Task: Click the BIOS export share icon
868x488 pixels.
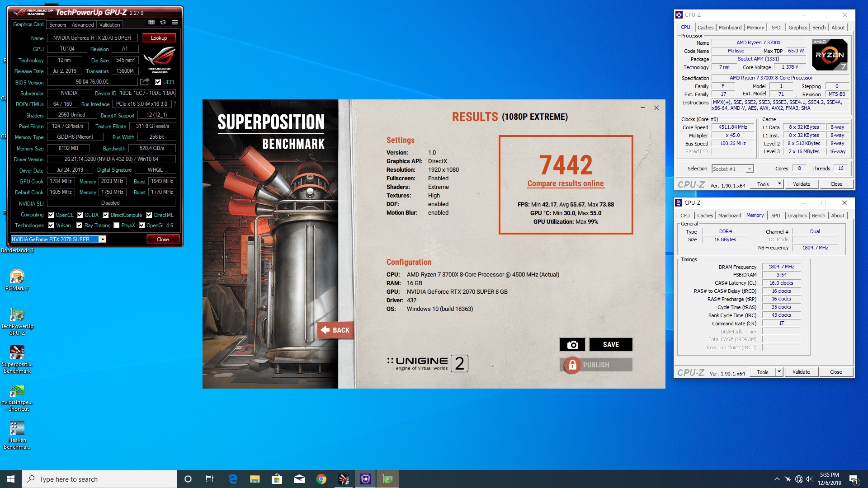Action: [145, 82]
